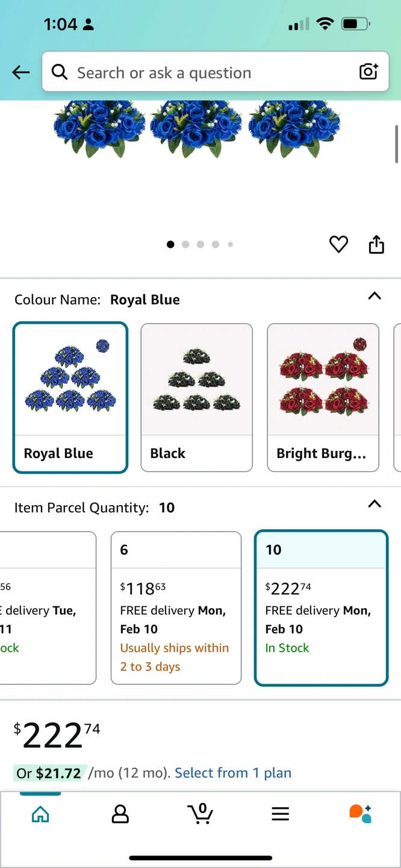Tap the back arrow icon
Image resolution: width=401 pixels, height=868 pixels.
click(x=20, y=73)
